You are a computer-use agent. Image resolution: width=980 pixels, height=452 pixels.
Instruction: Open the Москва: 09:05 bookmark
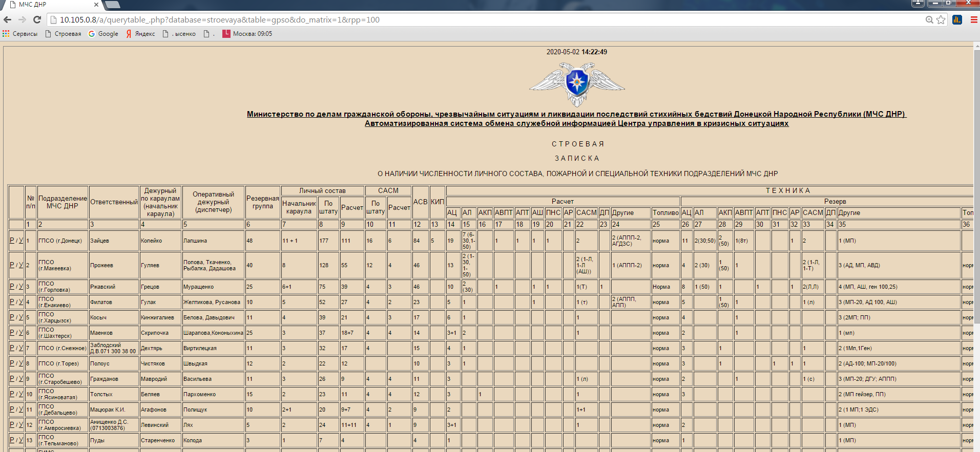click(247, 34)
